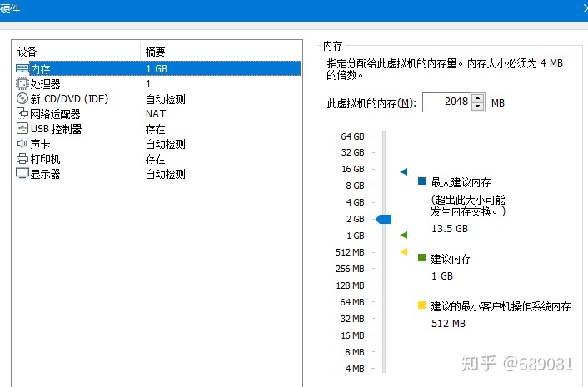Select the 处理器 device row

point(158,83)
